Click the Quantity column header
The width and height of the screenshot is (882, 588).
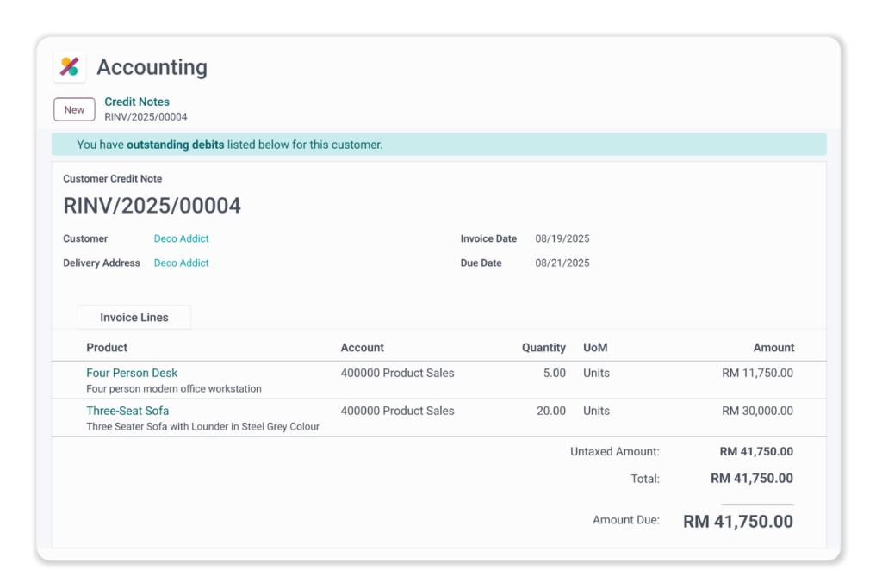click(x=543, y=348)
